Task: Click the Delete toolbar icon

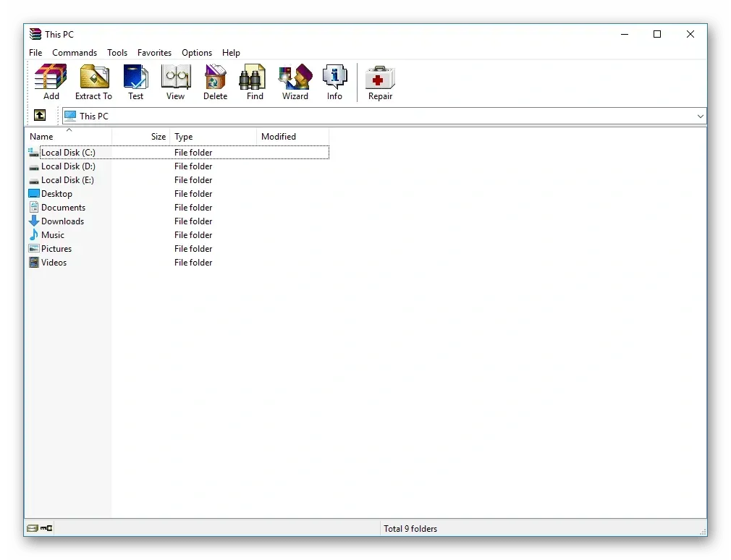Action: pos(215,77)
